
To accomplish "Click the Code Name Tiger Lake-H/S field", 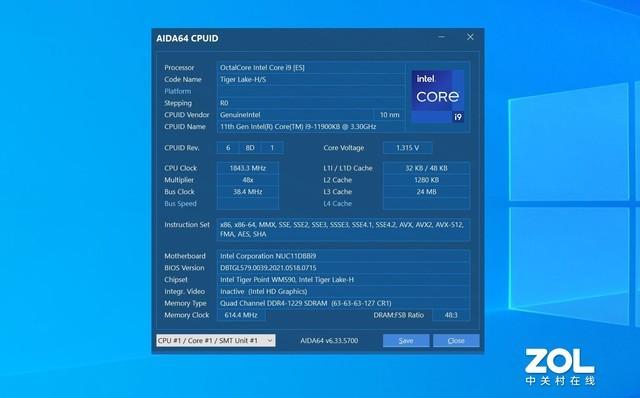I will click(x=311, y=80).
